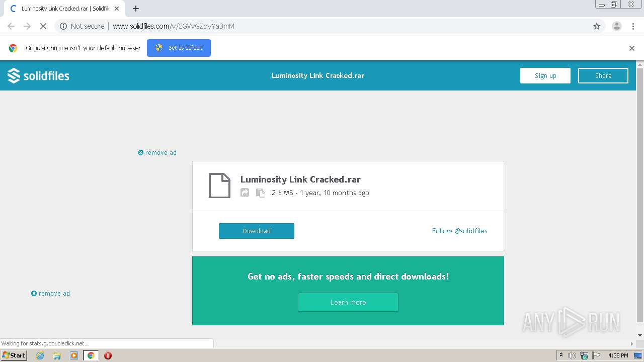Viewport: 644px width, 362px height.
Task: Launch Internet Explorer from taskbar
Action: click(x=40, y=355)
